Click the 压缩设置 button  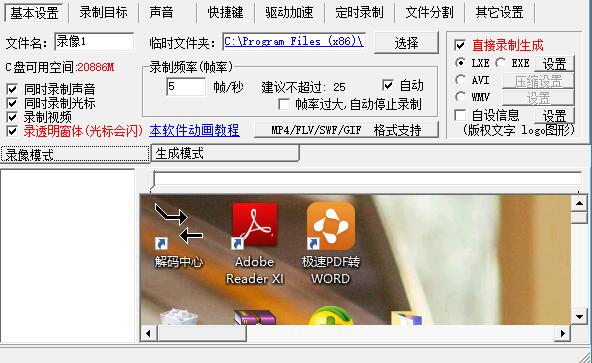point(538,80)
